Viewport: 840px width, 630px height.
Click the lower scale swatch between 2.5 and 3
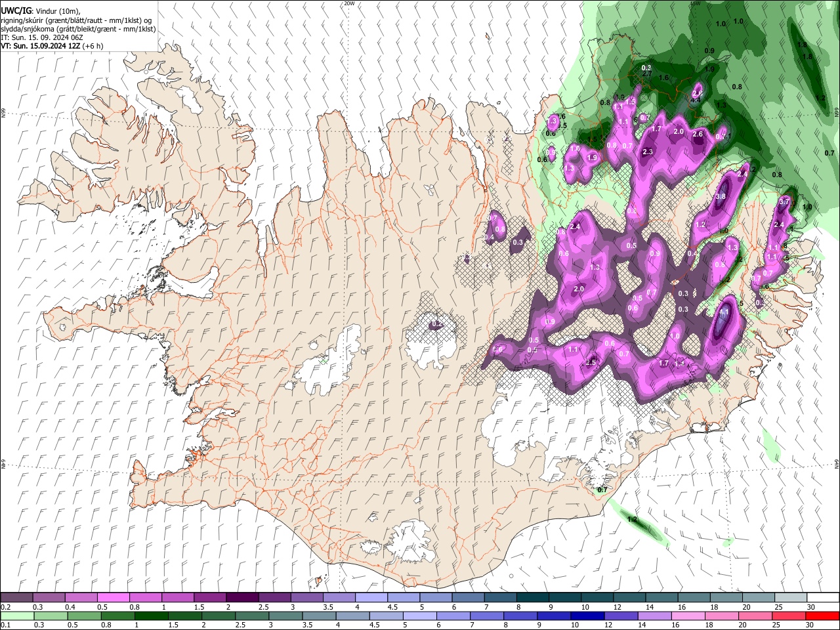pyautogui.click(x=251, y=616)
